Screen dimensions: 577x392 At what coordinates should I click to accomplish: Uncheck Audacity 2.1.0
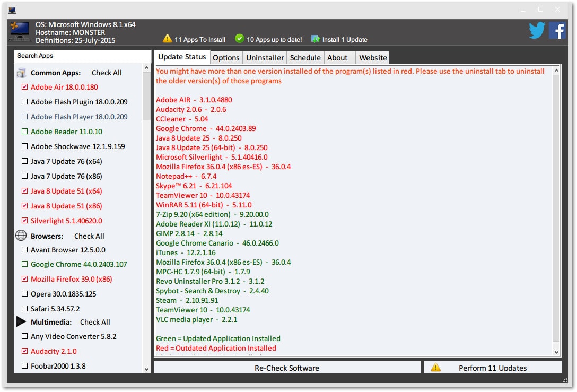click(x=24, y=351)
